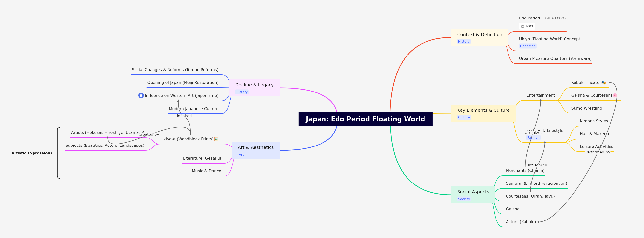Click the History badge under Context & Definition
644x238 pixels.
pos(463,41)
